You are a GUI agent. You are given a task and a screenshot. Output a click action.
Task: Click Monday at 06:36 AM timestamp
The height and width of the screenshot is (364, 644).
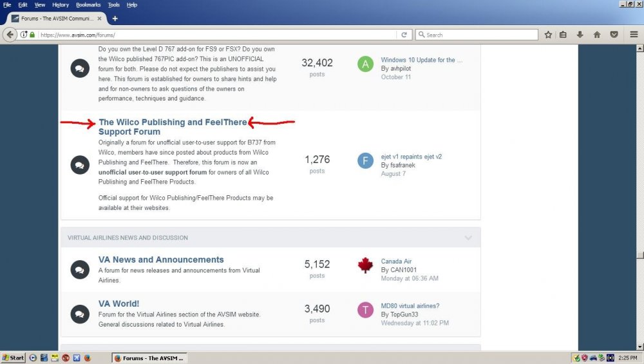pos(410,278)
